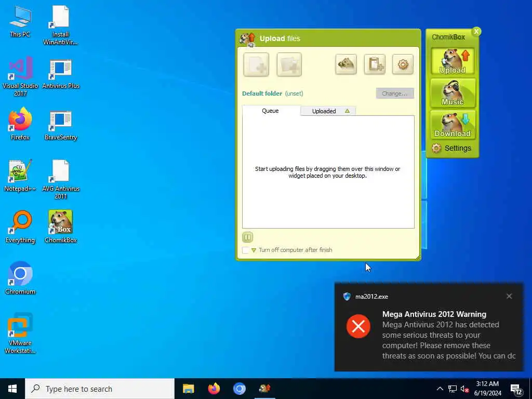This screenshot has height=399, width=532.
Task: Click the Change... default folder button
Action: (395, 94)
